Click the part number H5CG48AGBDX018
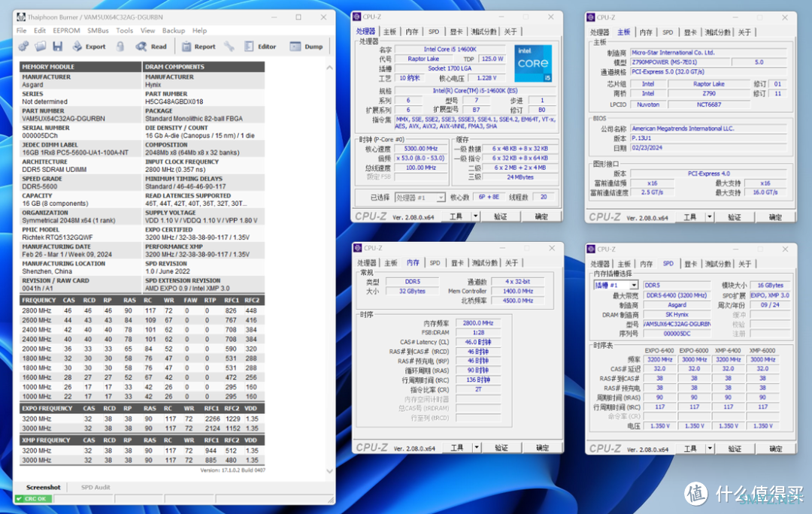812x514 pixels. tap(174, 101)
